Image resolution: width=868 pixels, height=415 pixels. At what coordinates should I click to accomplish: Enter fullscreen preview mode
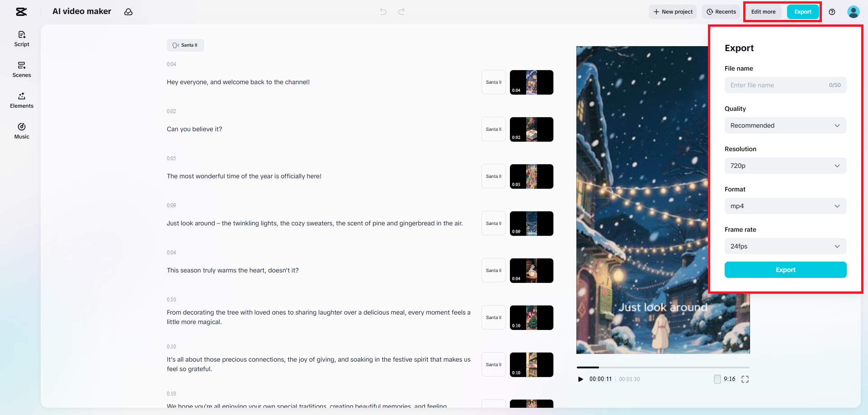coord(745,379)
